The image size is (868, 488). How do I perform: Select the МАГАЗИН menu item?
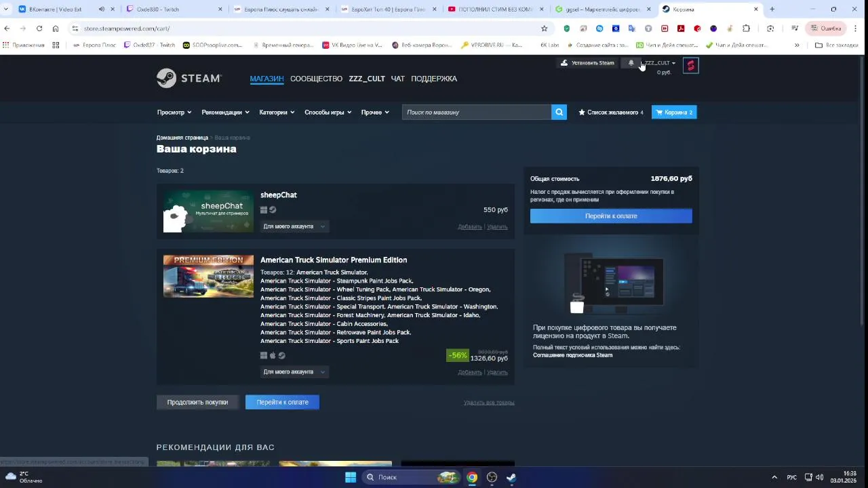tap(267, 79)
